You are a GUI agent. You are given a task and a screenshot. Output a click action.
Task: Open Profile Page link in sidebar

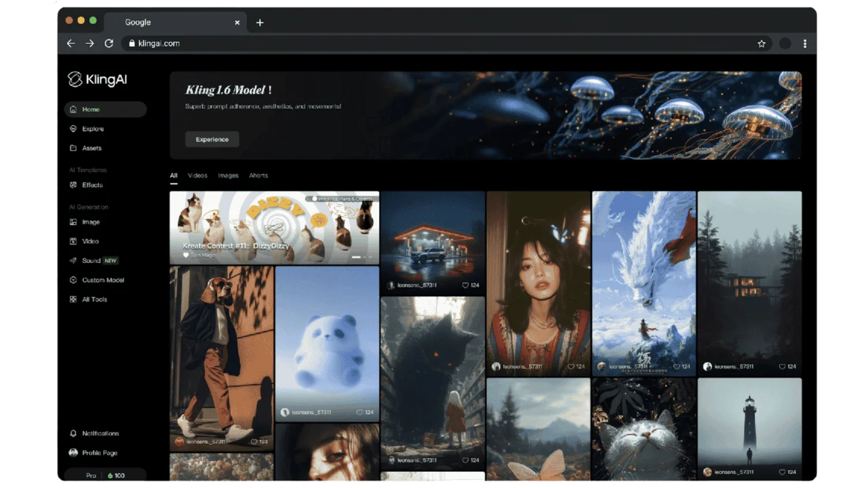pyautogui.click(x=100, y=453)
